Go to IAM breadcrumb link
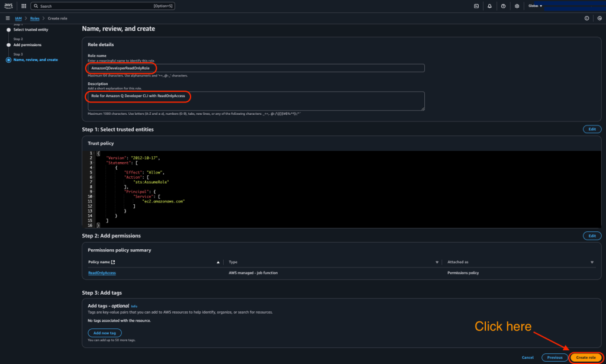Screen dimensions: 606x364 pos(18,18)
